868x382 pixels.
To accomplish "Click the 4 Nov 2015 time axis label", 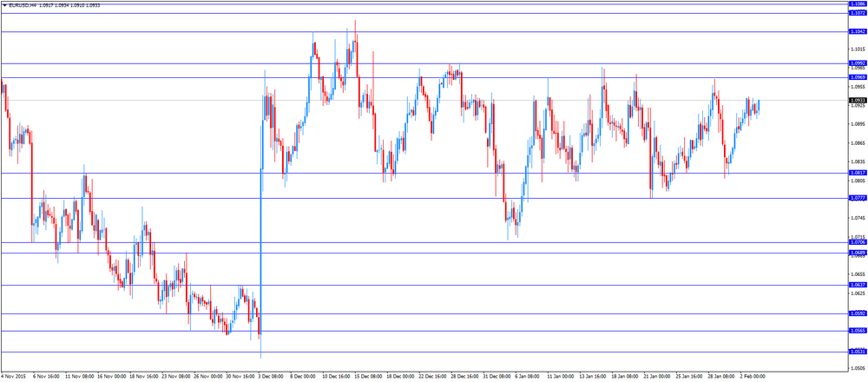I will 13,377.
